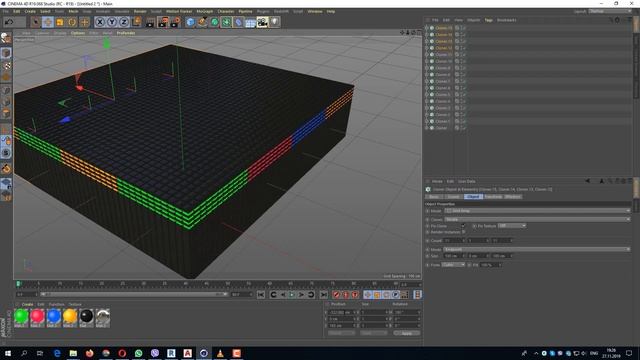This screenshot has height=360, width=640.
Task: Add a Light object
Action: pos(275,22)
